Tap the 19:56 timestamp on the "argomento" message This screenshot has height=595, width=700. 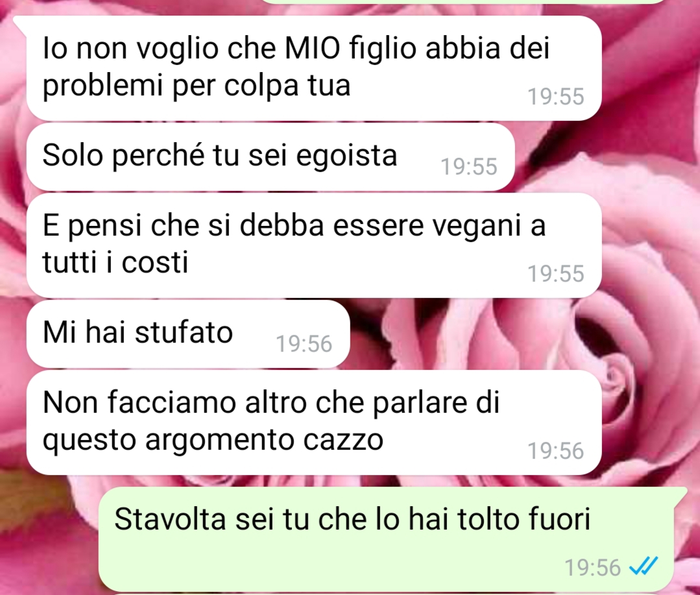[x=556, y=451]
